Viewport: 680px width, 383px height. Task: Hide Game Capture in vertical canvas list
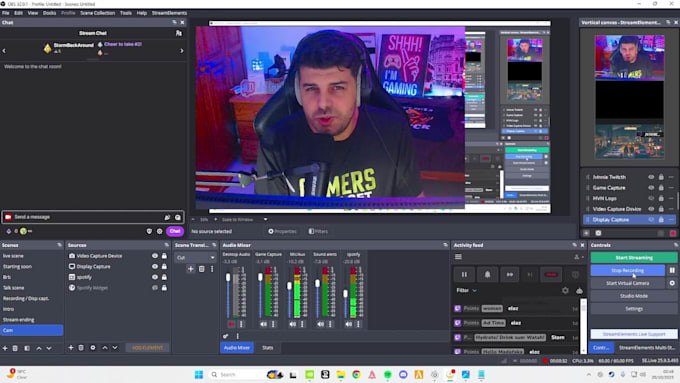[x=651, y=187]
